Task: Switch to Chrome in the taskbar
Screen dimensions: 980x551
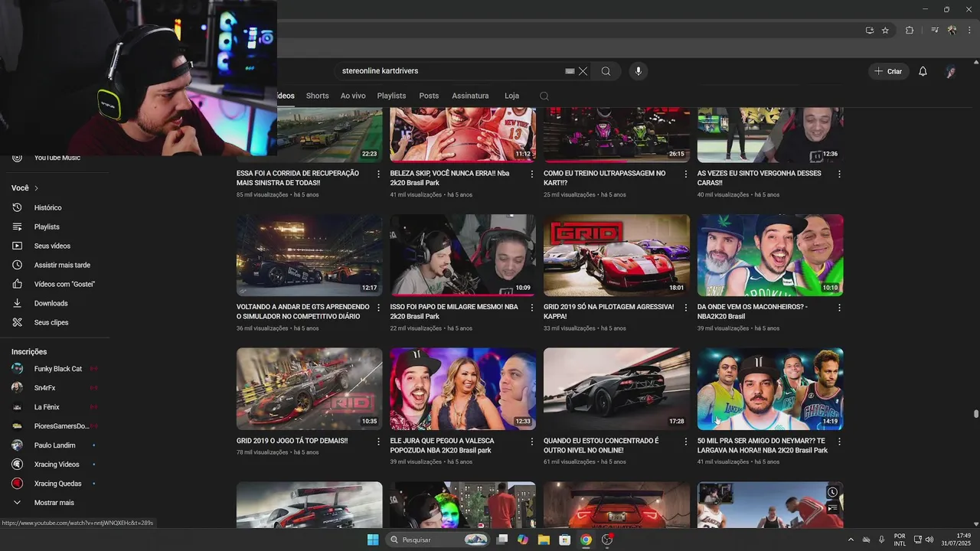Action: [586, 540]
